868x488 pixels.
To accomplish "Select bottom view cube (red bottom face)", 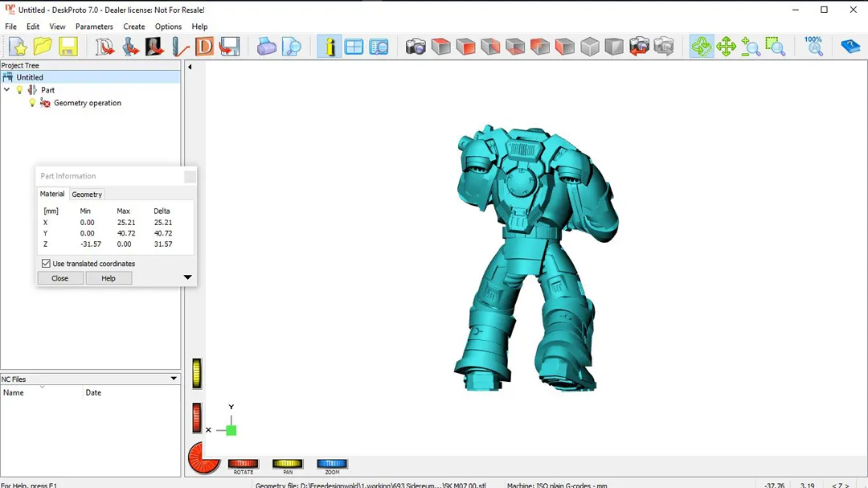I will [515, 47].
